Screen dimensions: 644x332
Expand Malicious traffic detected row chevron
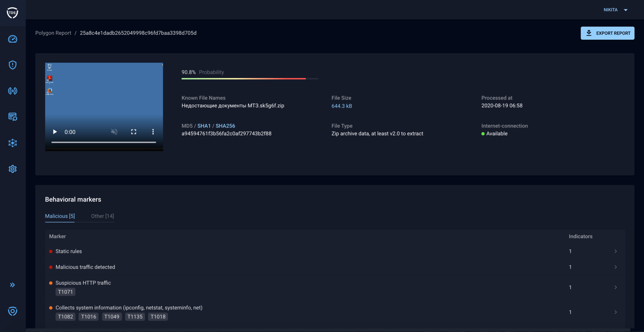(x=616, y=267)
